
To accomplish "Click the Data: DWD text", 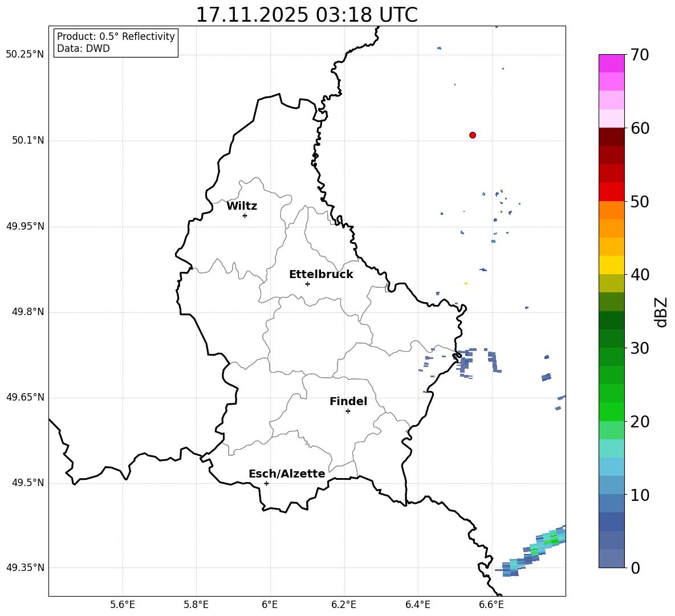I will click(x=83, y=48).
